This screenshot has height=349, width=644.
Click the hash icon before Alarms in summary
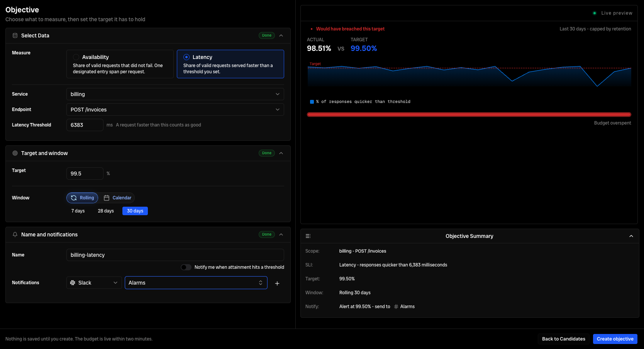[x=396, y=307]
